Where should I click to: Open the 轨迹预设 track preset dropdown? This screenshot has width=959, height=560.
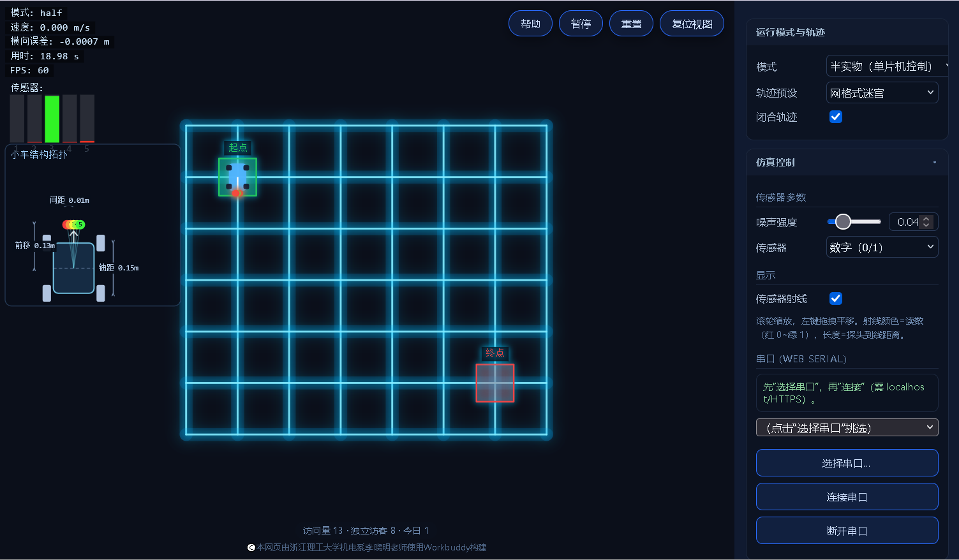pos(882,93)
